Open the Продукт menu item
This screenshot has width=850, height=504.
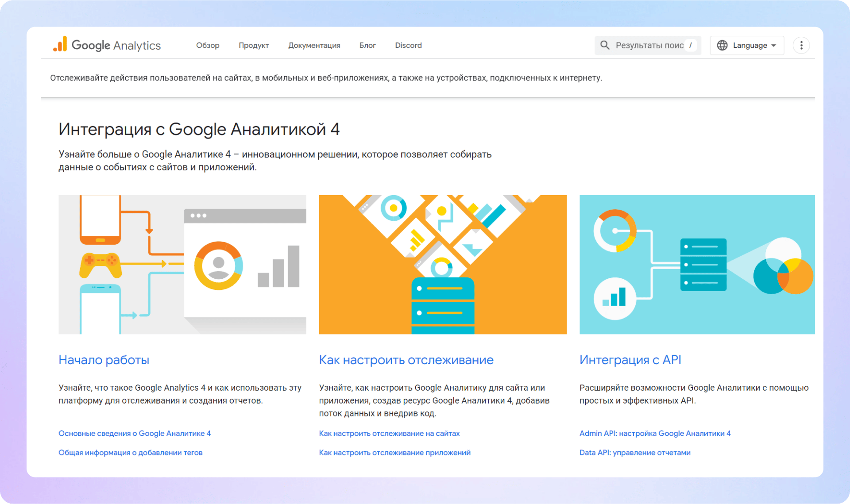(x=254, y=45)
